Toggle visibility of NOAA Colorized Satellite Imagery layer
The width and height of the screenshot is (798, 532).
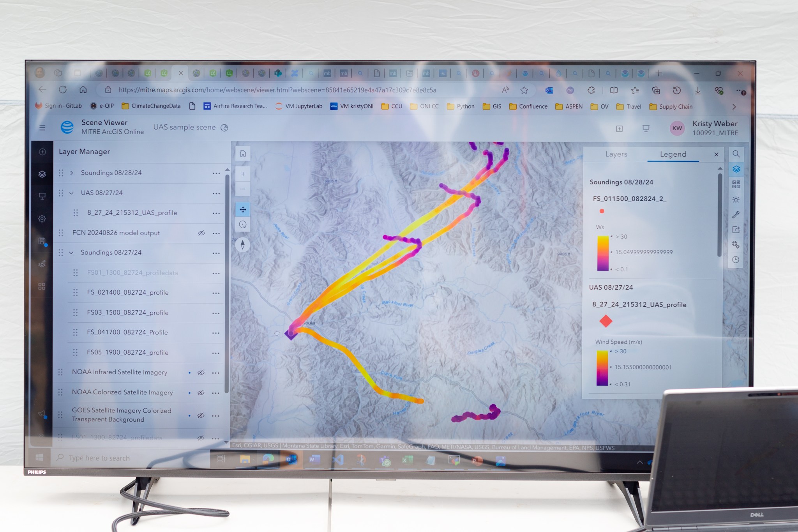201,392
